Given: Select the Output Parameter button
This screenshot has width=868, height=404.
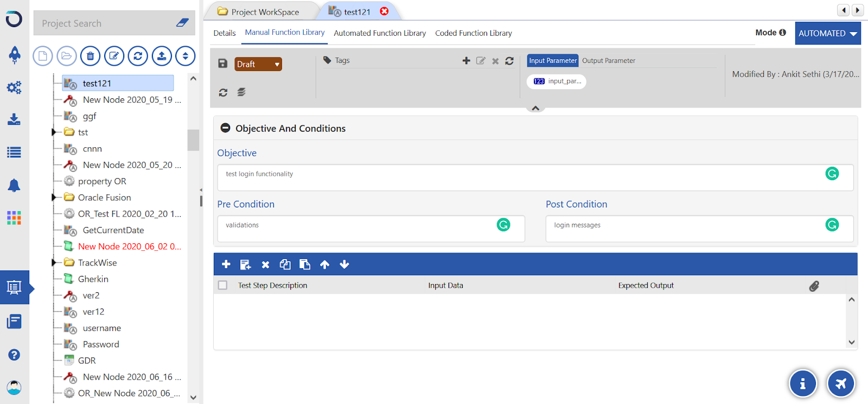Looking at the screenshot, I should coord(608,61).
